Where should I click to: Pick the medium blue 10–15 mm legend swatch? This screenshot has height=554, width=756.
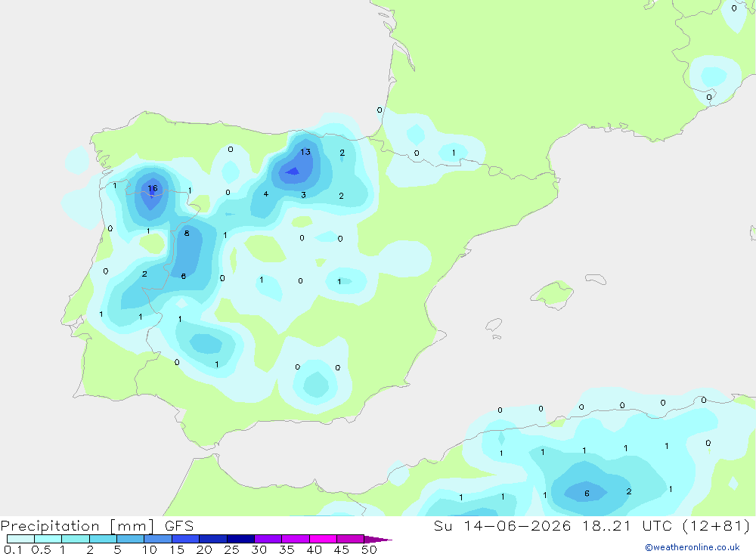click(158, 539)
